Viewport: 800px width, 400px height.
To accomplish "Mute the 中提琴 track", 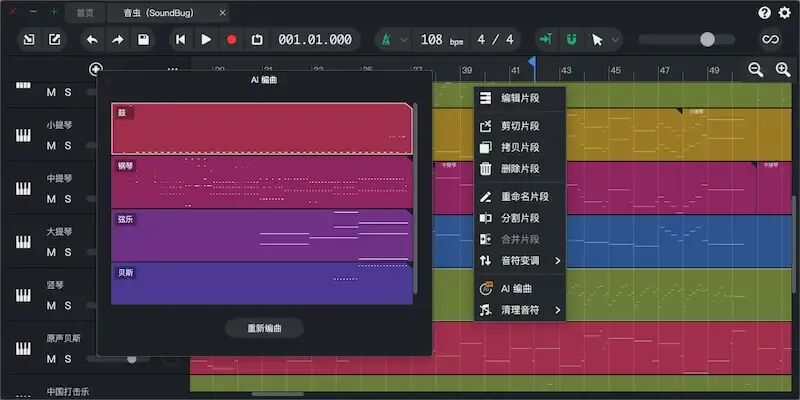I will 51,199.
